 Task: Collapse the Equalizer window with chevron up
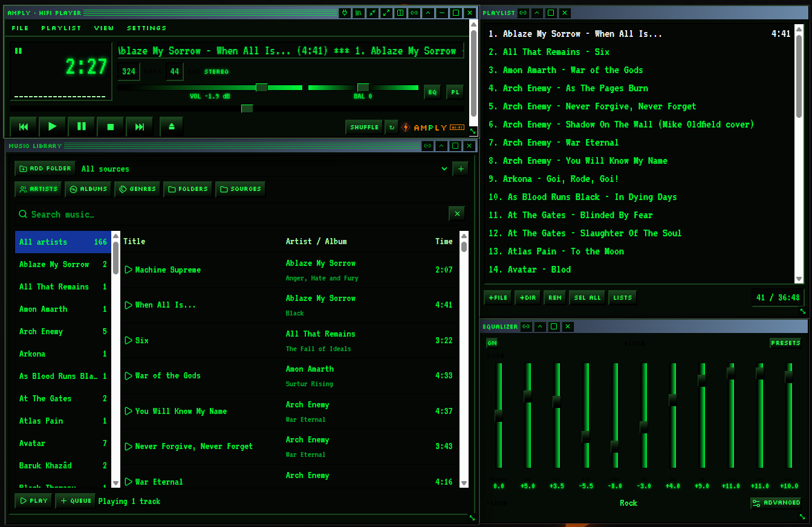coord(540,326)
